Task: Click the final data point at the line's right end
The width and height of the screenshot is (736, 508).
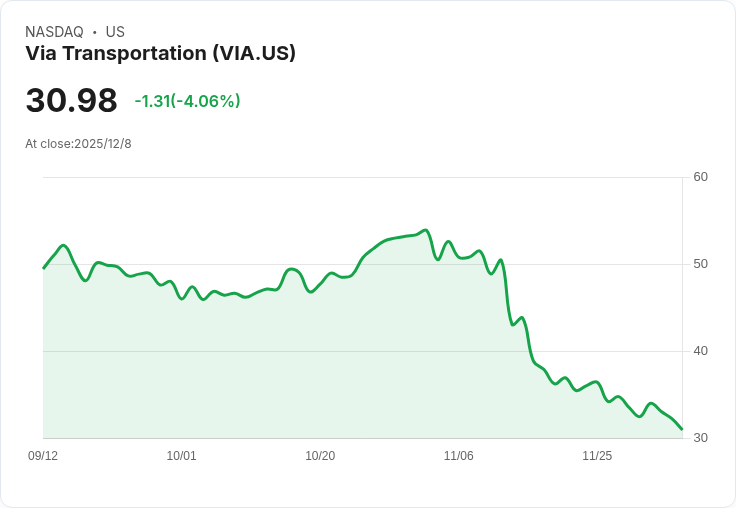Action: 682,429
